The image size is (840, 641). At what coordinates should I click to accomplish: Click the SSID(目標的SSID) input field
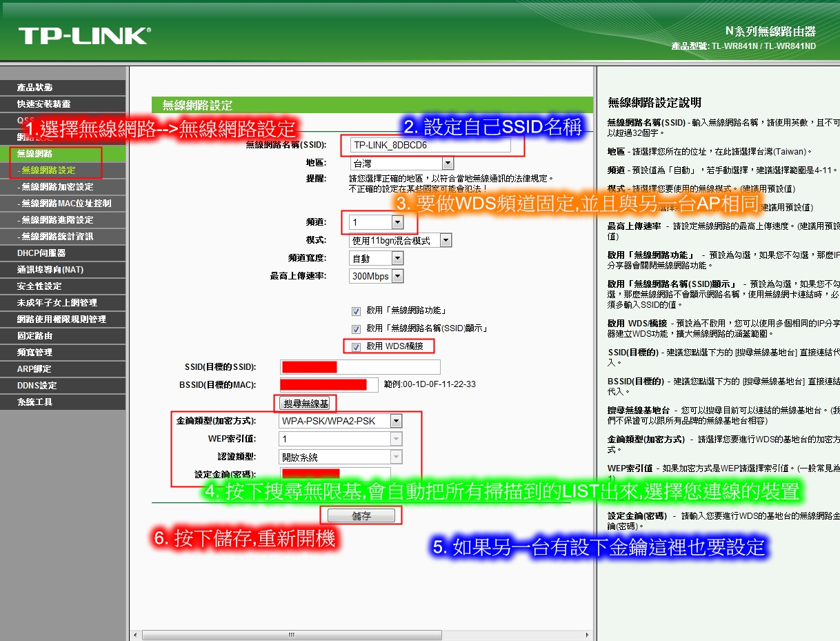click(360, 367)
